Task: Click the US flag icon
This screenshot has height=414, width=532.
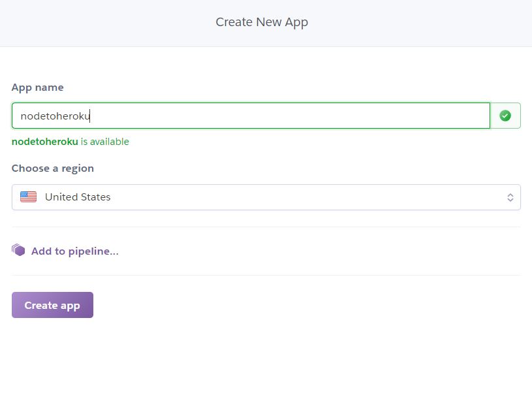Action: [28, 197]
